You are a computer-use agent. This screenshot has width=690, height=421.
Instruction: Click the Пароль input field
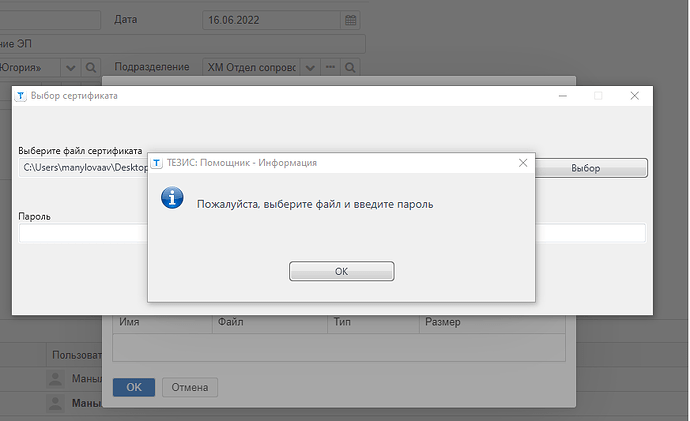coord(80,233)
